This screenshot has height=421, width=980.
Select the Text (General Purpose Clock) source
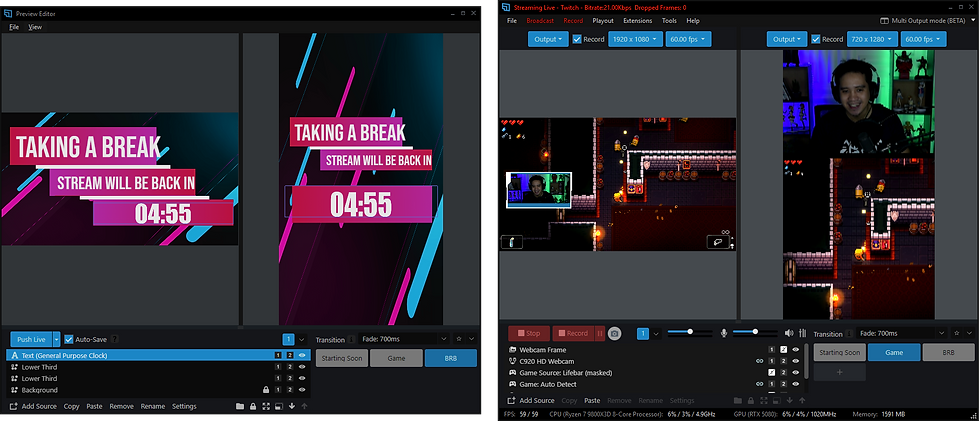[x=158, y=355]
